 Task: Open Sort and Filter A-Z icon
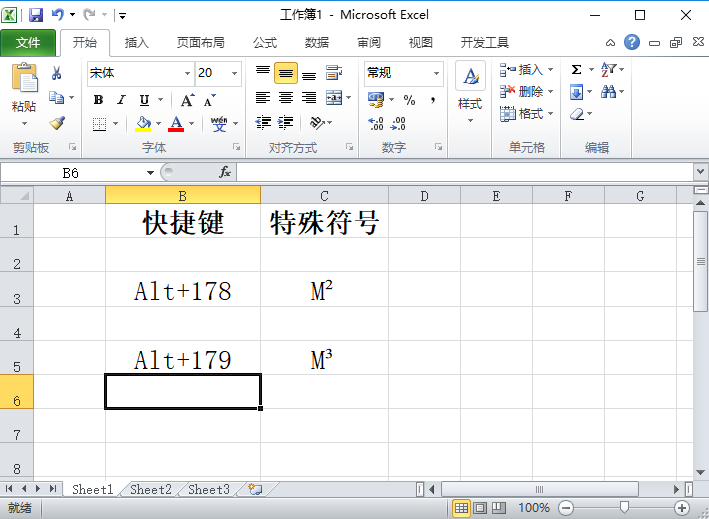point(608,70)
